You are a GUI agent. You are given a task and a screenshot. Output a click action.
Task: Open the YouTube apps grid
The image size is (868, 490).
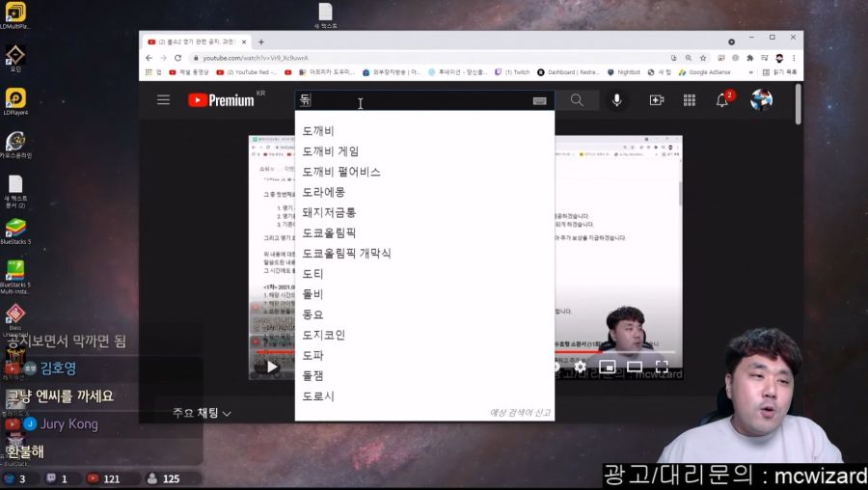pos(690,100)
